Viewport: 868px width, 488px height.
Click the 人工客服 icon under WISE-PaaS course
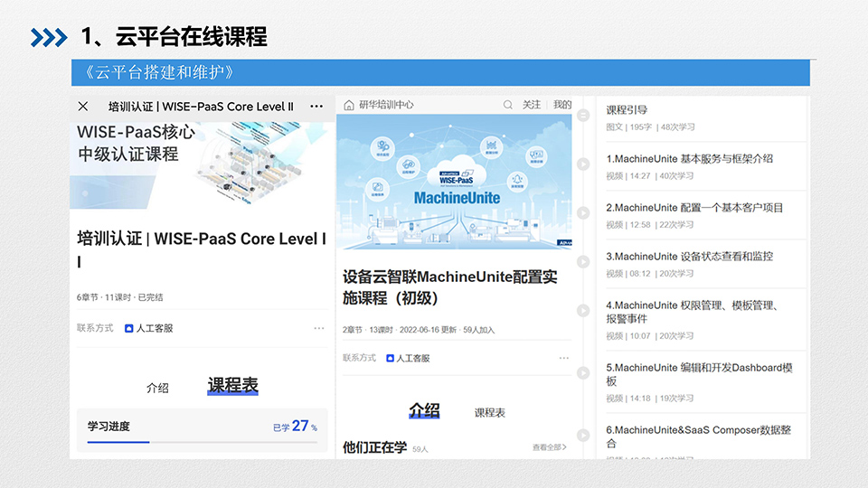(x=129, y=328)
